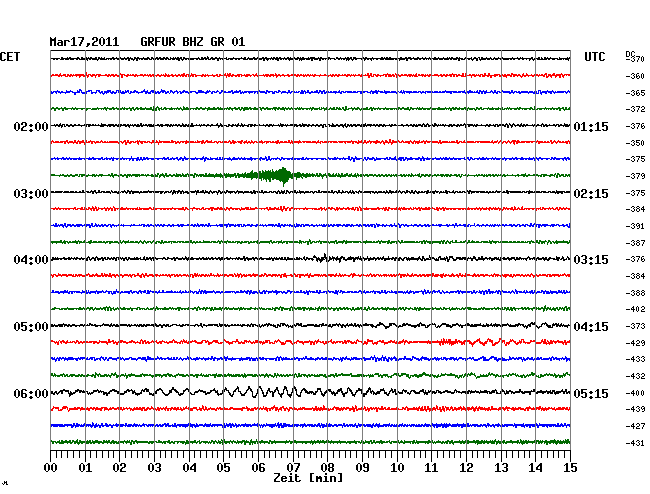The width and height of the screenshot is (650, 494).
Task: Click minute 02 on the time axis
Action: (119, 468)
